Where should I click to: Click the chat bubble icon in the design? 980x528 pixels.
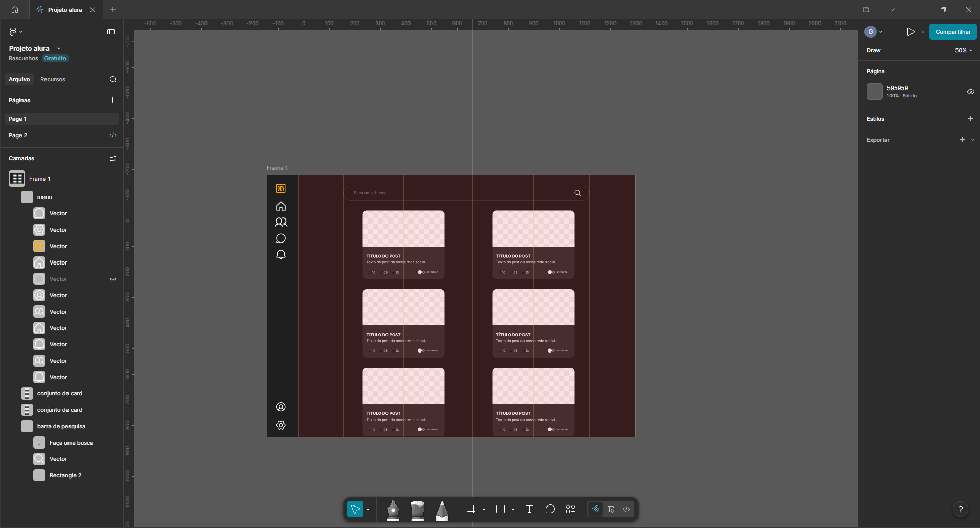(x=281, y=238)
